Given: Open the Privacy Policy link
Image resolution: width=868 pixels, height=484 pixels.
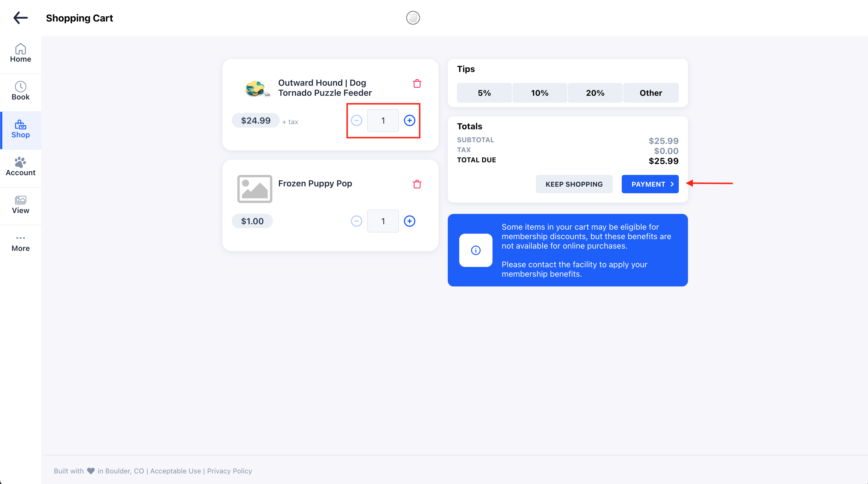Looking at the screenshot, I should click(229, 471).
